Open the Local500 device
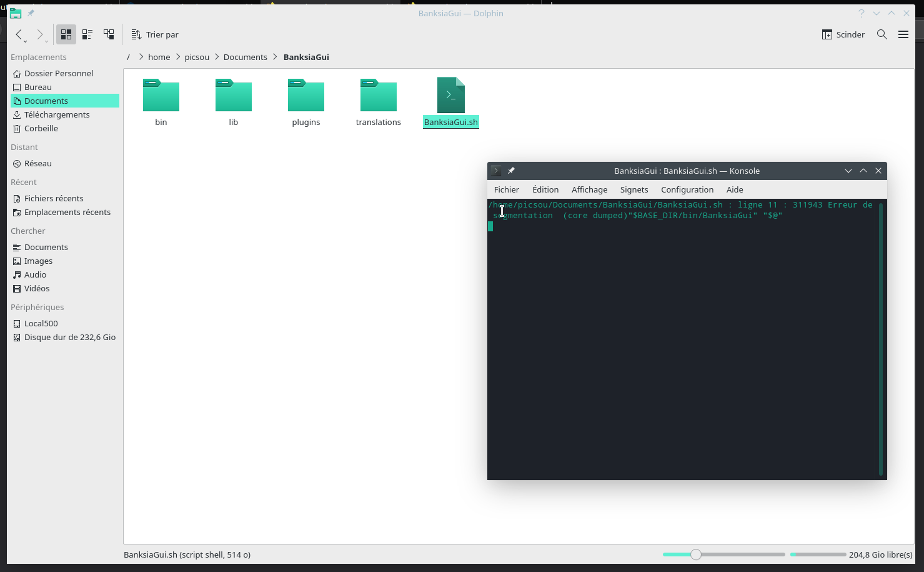 click(x=65, y=323)
